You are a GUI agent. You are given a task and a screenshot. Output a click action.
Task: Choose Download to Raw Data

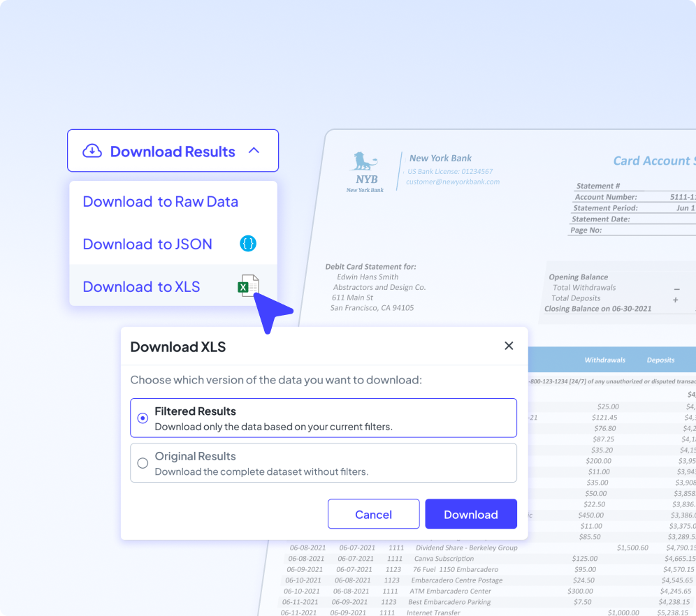pos(160,202)
